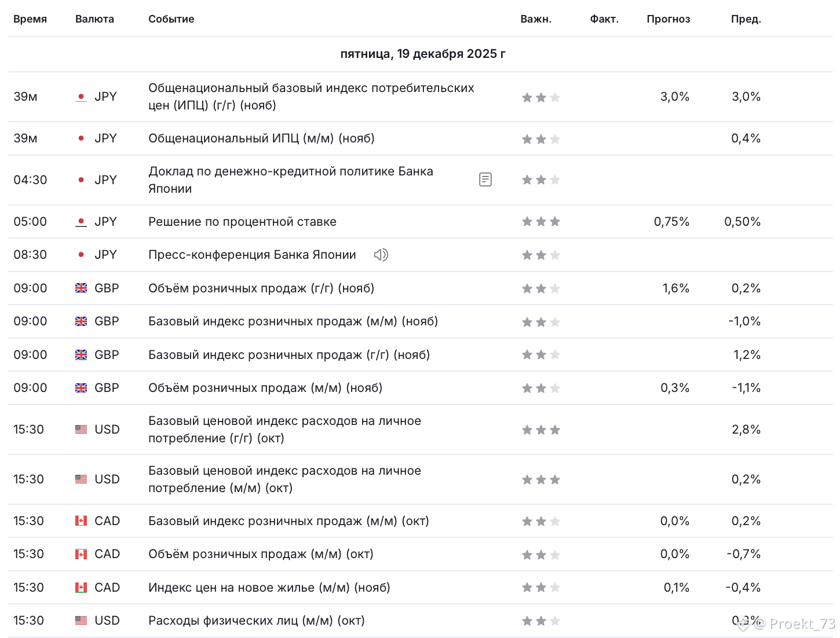Click the date header пятница, 19 декабря 2025
The height and width of the screenshot is (638, 840).
(x=423, y=54)
